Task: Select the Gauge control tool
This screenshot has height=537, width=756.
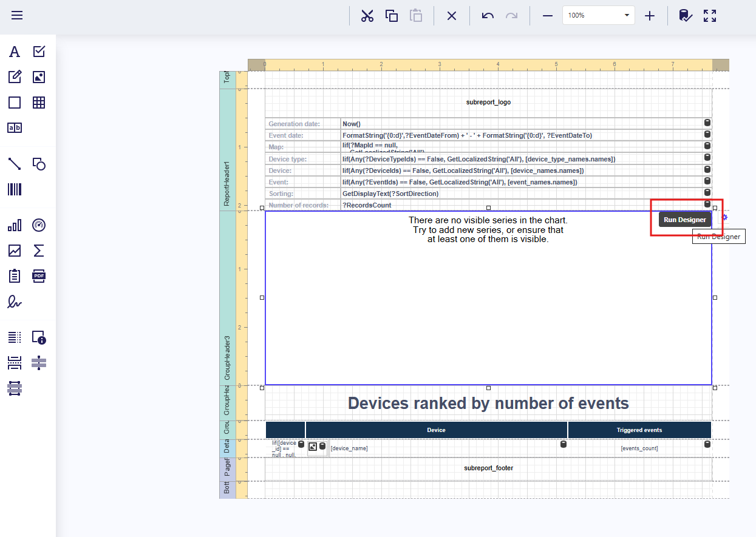Action: pos(39,225)
